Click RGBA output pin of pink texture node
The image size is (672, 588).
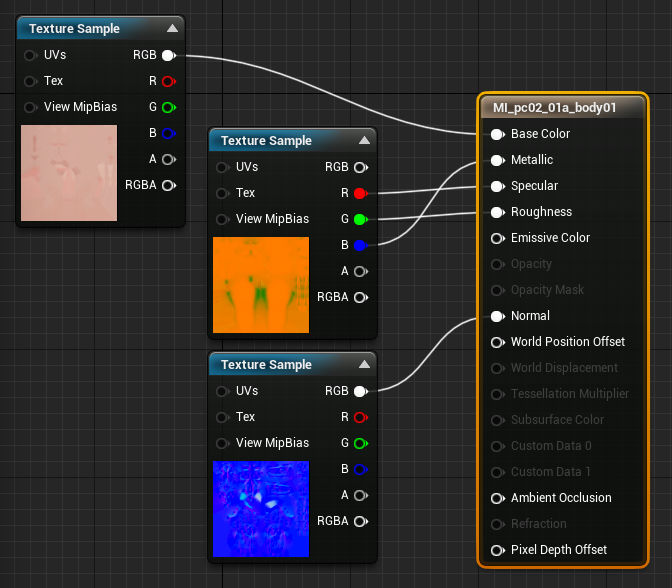click(169, 185)
